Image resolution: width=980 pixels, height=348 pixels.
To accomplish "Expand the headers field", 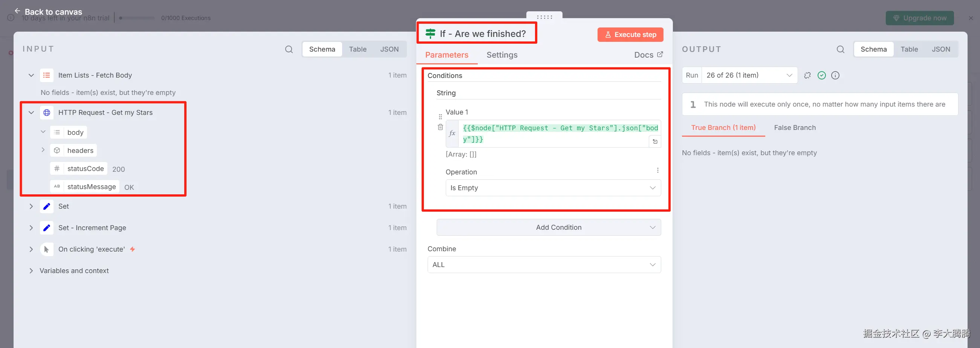I will 43,150.
